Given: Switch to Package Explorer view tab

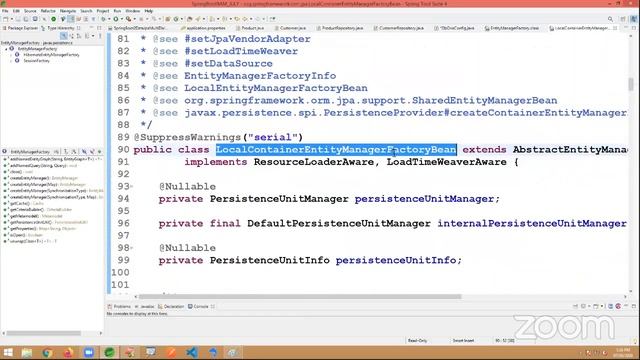Looking at the screenshot, I should [x=20, y=28].
